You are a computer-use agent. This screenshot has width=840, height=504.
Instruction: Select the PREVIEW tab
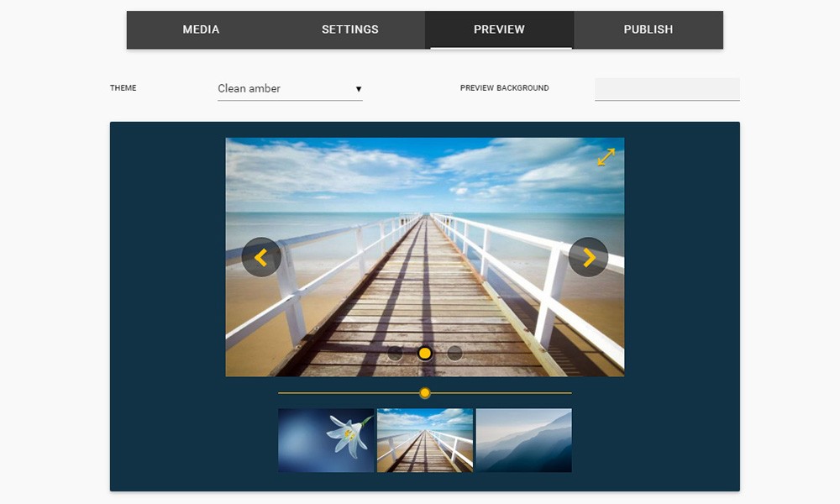tap(499, 29)
